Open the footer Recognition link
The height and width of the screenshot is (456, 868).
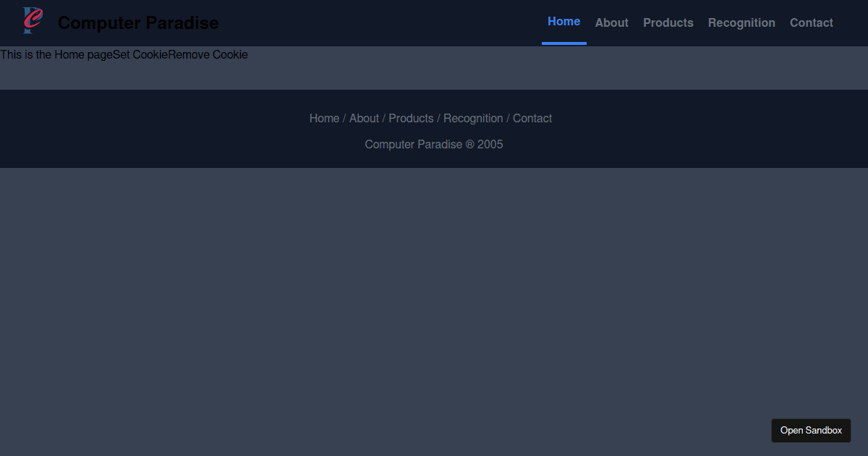(473, 119)
